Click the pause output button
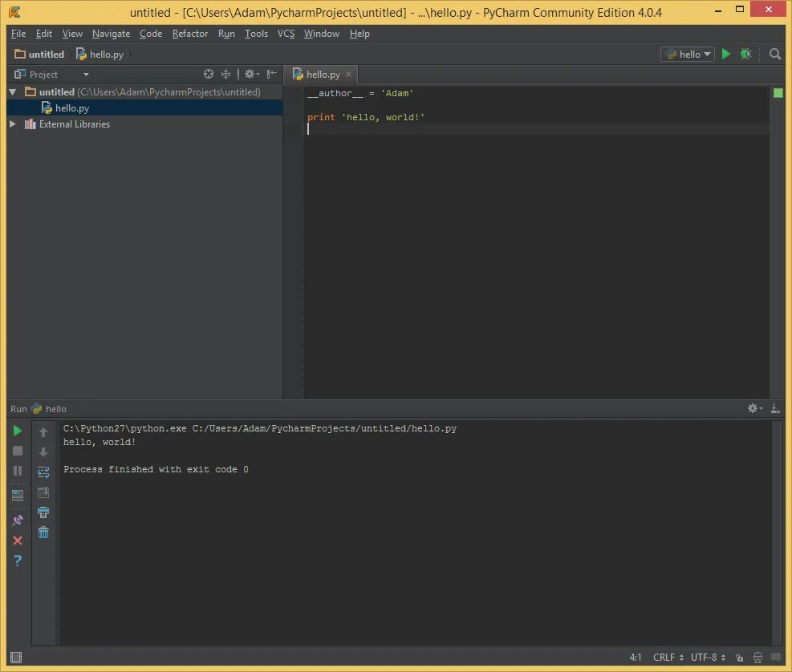 17,471
